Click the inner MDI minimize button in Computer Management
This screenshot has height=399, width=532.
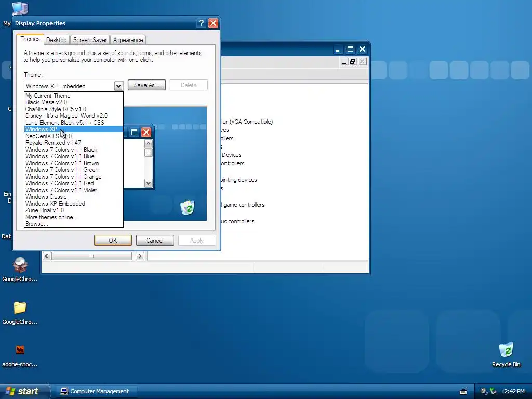point(344,62)
